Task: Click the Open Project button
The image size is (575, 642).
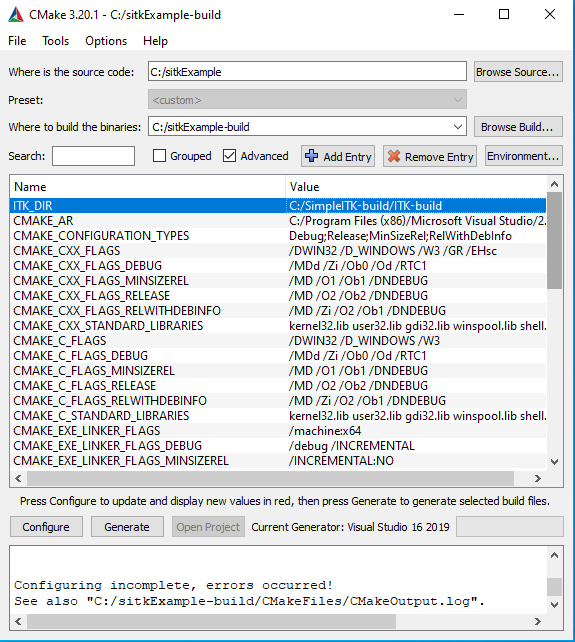Action: tap(208, 527)
